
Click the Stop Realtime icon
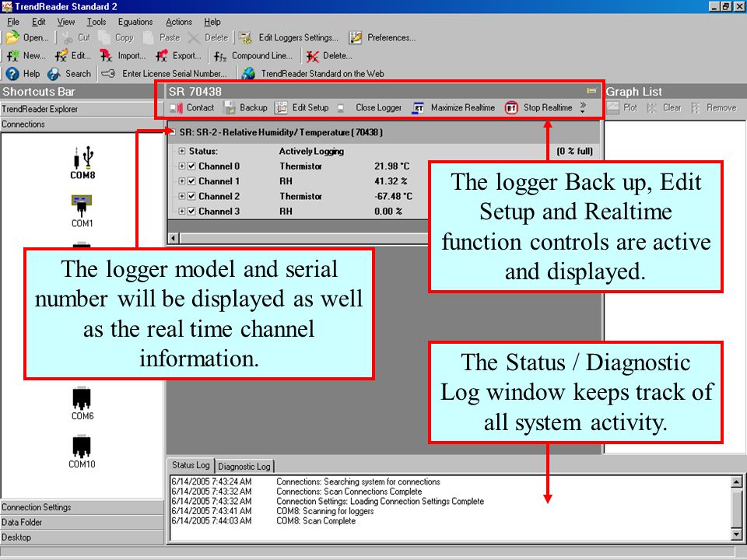pyautogui.click(x=511, y=108)
